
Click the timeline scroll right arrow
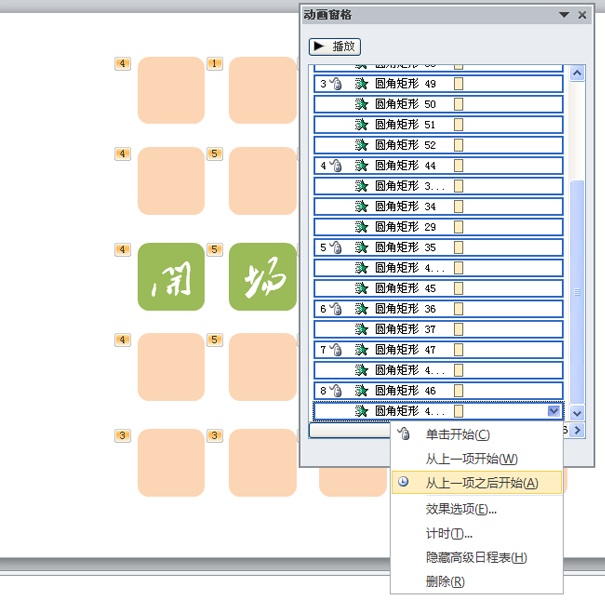pos(577,430)
